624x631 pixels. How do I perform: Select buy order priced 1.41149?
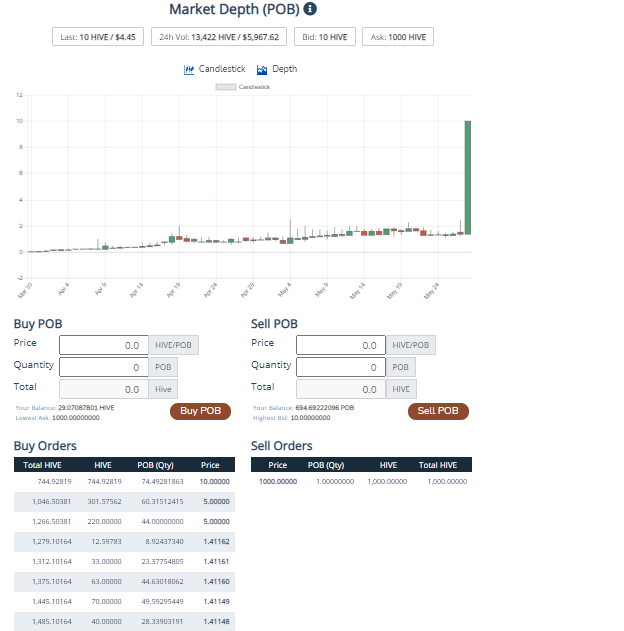124,602
